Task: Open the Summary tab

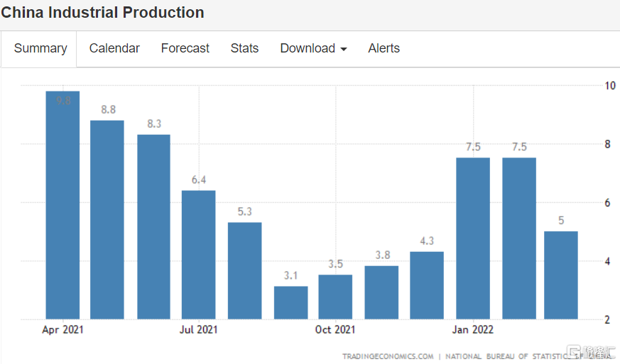Action: point(40,49)
